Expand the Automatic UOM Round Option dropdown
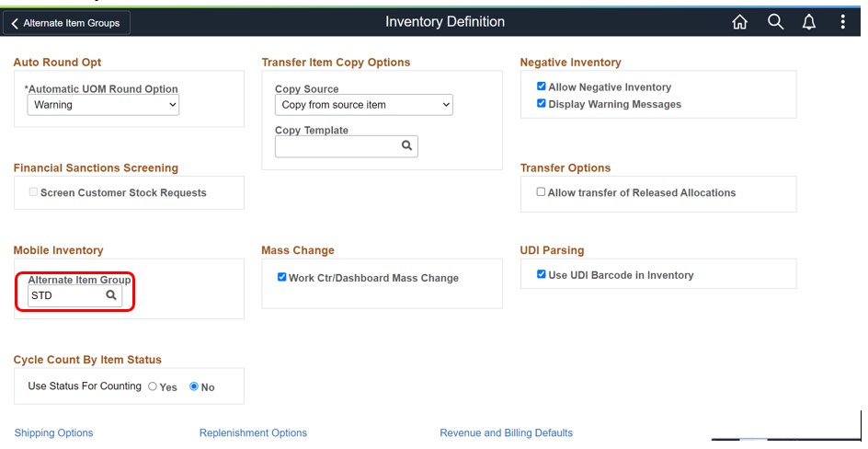The width and height of the screenshot is (868, 449). tap(103, 105)
